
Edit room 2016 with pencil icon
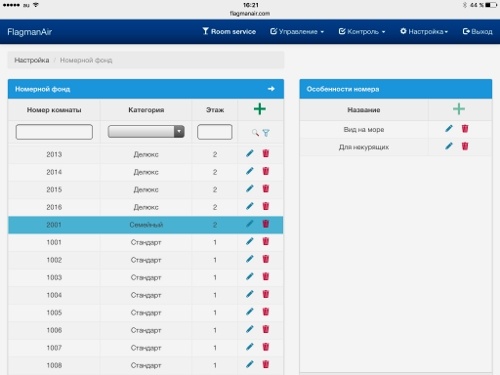(x=250, y=206)
